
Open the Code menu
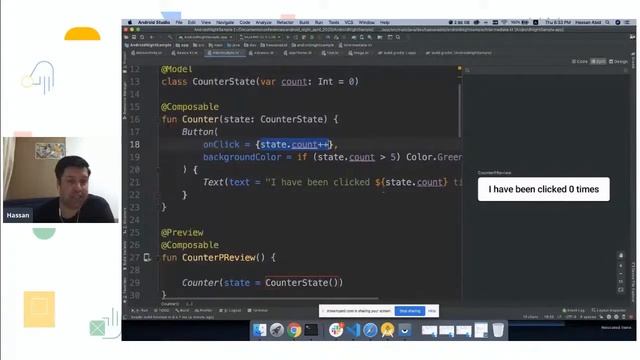245,22
